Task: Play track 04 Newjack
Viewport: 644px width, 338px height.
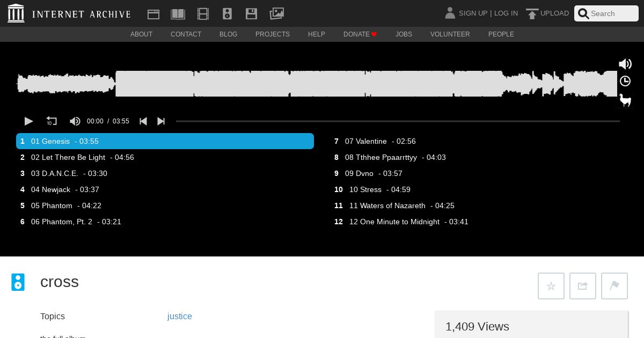Action: pos(165,189)
